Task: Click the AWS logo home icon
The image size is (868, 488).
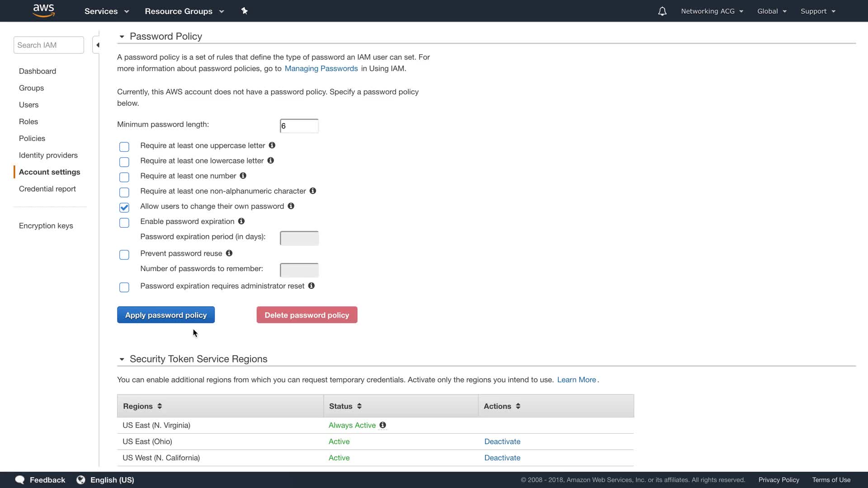Action: click(44, 10)
